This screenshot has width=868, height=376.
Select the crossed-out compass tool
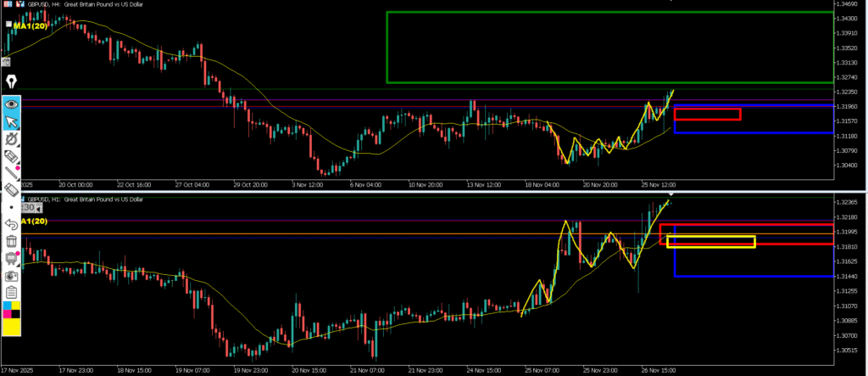tap(12, 139)
